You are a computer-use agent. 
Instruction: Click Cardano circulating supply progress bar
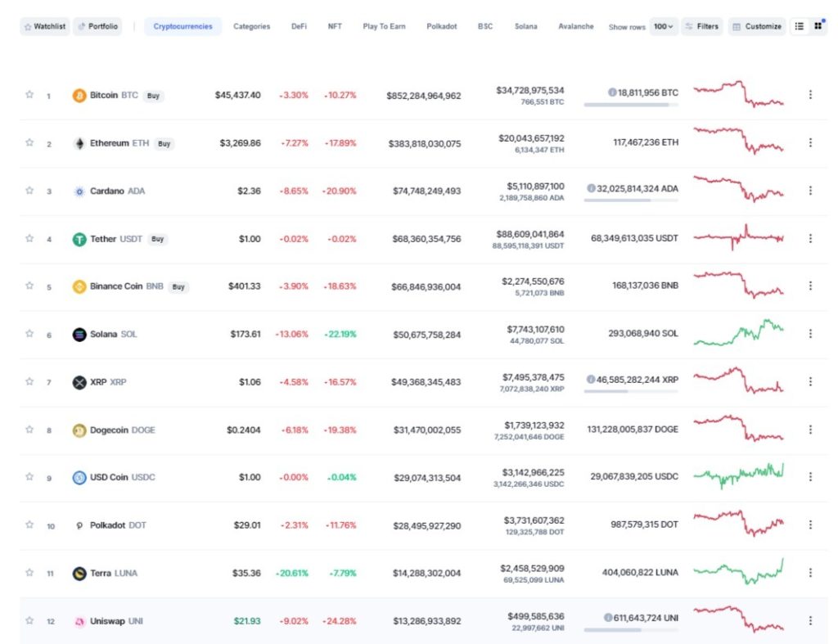(631, 200)
